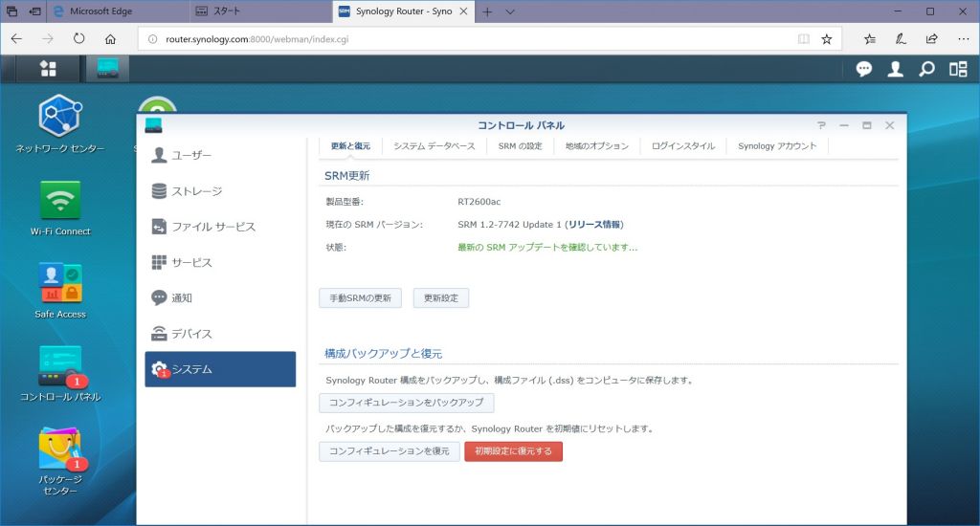Viewport: 980px width, 526px height.
Task: Click red 初期設定に復元する button
Action: tap(513, 451)
